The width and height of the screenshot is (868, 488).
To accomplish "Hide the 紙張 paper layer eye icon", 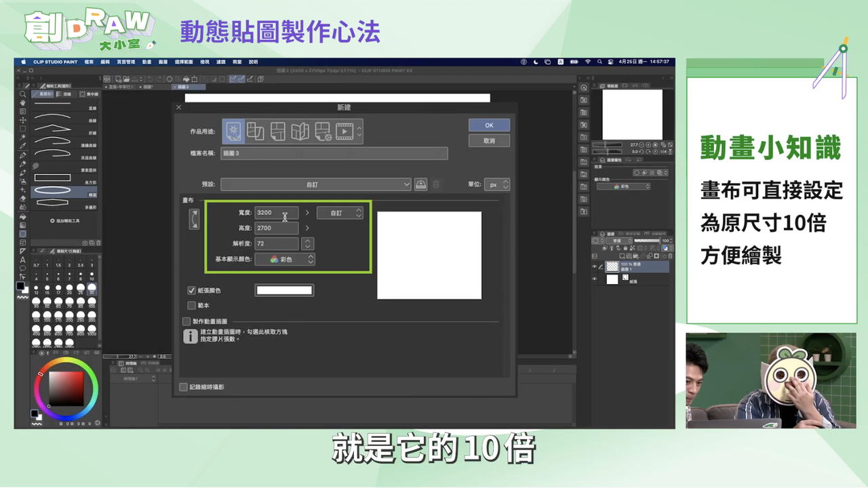I will (x=594, y=279).
